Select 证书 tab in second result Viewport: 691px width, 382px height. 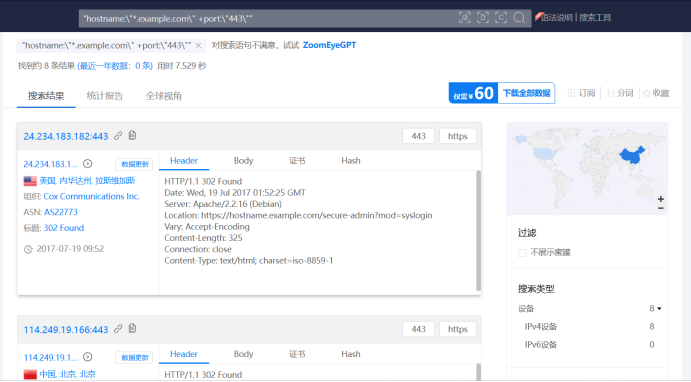click(x=297, y=354)
